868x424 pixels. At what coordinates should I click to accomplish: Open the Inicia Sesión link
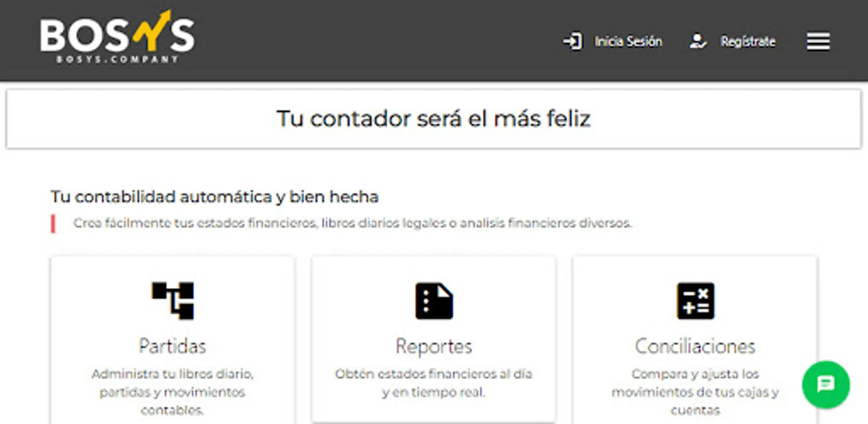click(x=628, y=41)
